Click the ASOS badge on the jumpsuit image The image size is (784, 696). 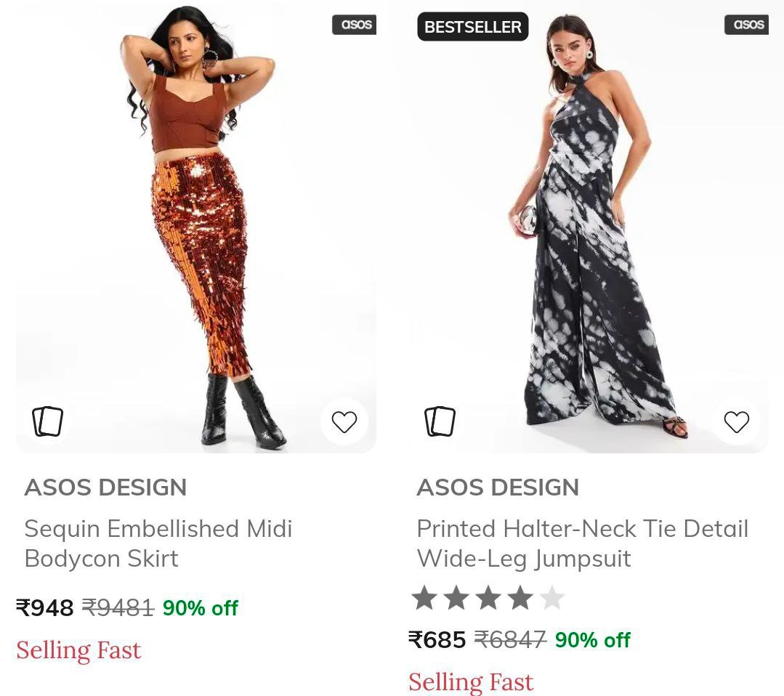click(x=748, y=25)
